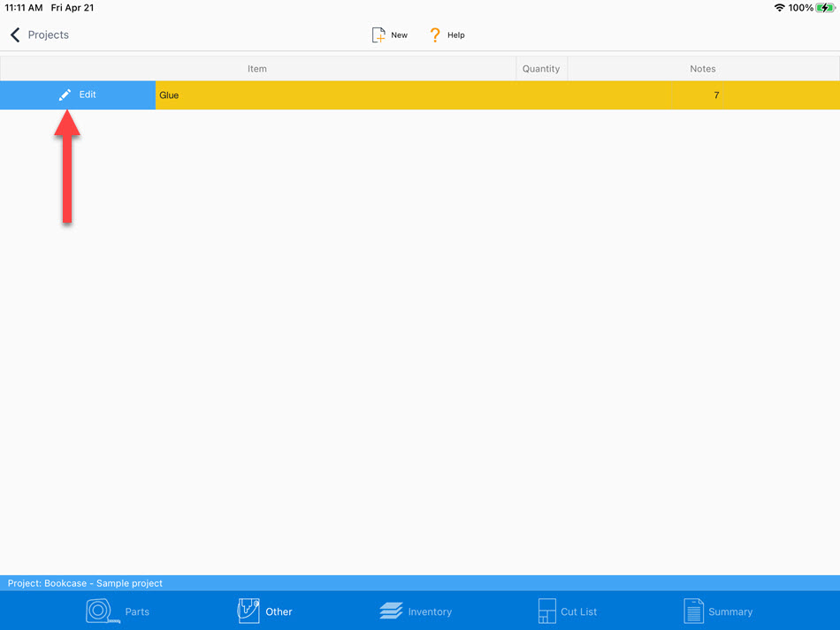Sort by the Item column header

click(257, 69)
